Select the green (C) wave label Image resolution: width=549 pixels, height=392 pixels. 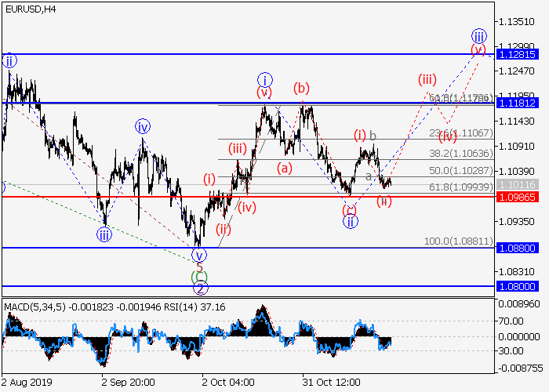coord(199,277)
